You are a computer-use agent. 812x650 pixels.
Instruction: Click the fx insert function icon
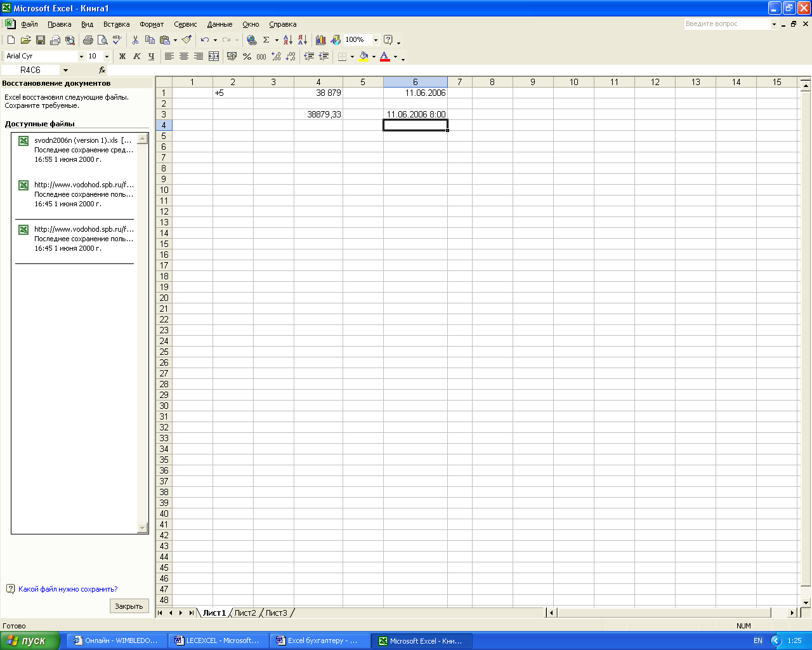(x=102, y=70)
